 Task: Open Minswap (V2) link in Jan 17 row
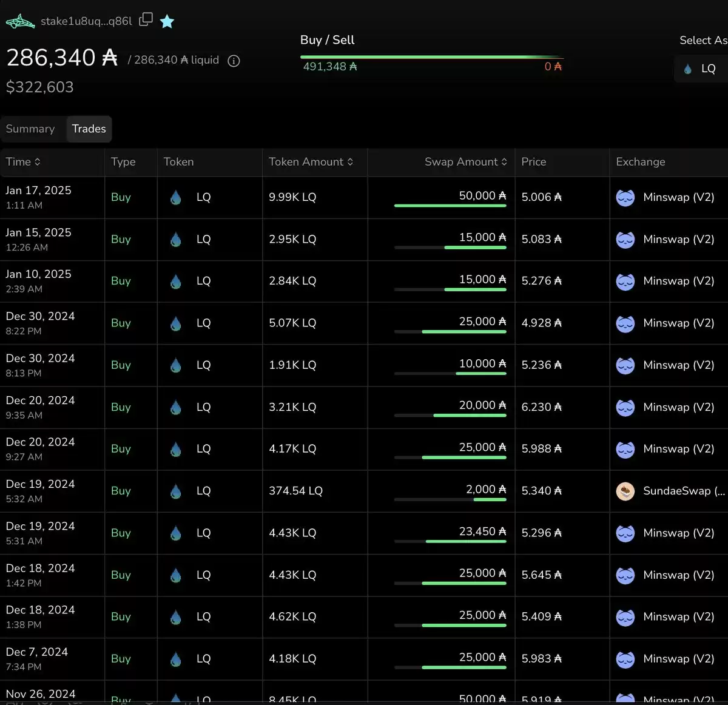click(x=678, y=197)
